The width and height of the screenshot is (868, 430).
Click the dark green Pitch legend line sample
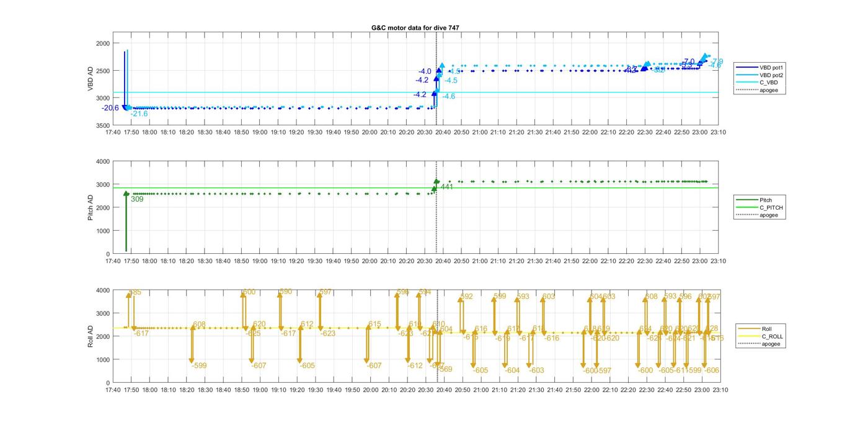tap(746, 200)
